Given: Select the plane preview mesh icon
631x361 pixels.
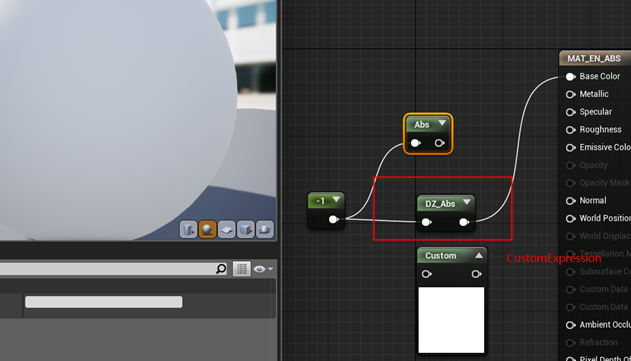Looking at the screenshot, I should click(x=227, y=229).
